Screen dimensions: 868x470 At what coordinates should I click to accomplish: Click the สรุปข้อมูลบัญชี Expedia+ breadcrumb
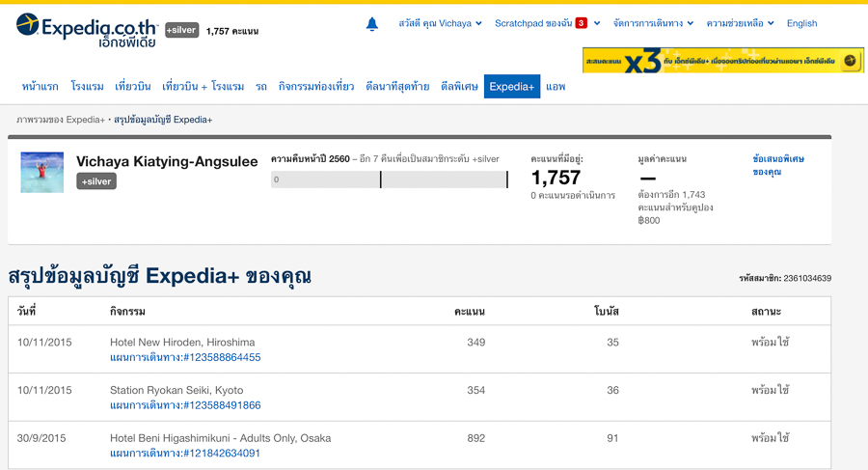(163, 120)
